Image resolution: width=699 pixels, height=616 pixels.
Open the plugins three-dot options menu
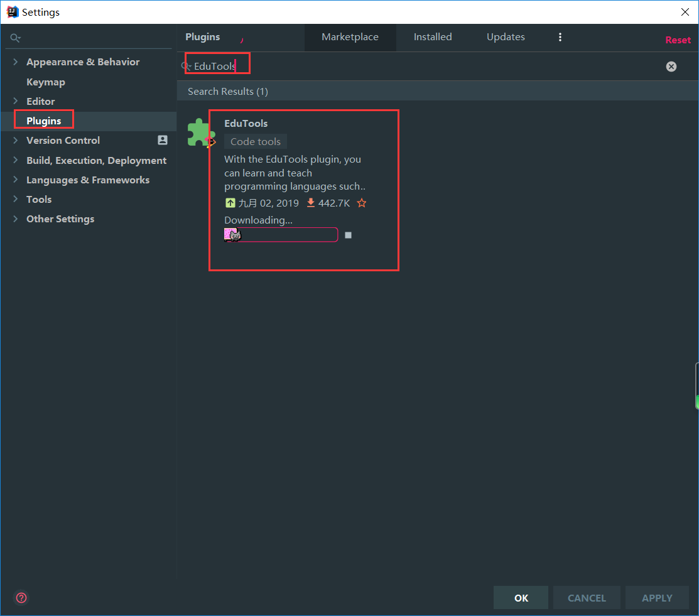[x=560, y=37]
